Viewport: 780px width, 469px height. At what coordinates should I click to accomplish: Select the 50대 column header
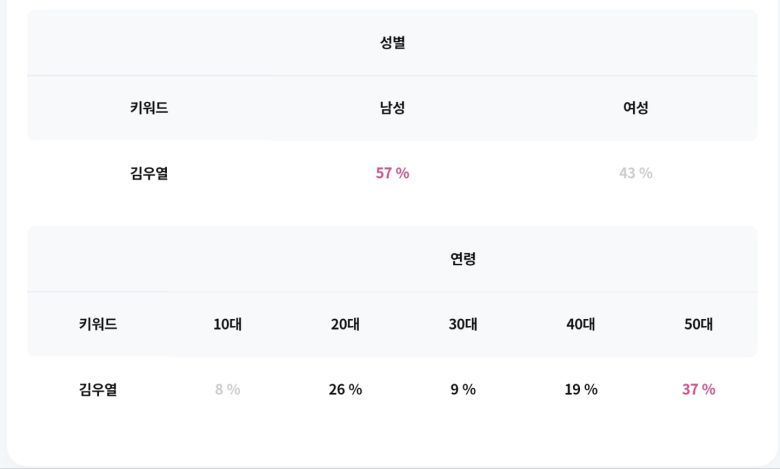699,324
